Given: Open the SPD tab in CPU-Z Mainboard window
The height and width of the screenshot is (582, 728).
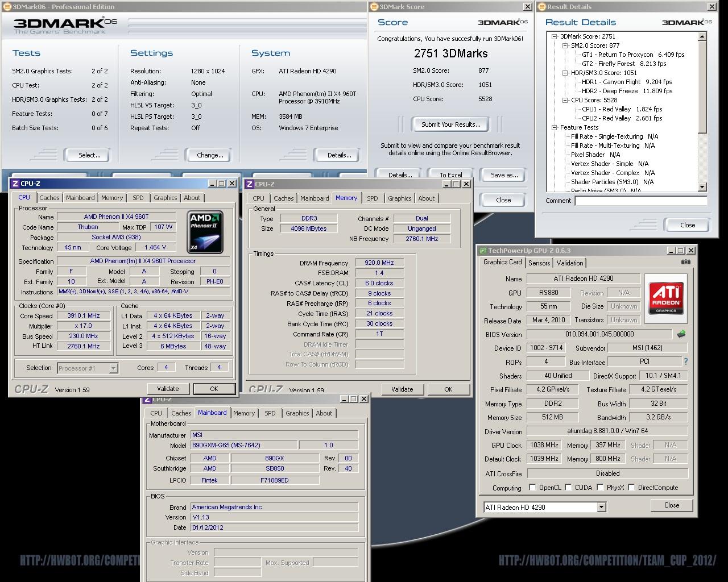Looking at the screenshot, I should click(x=270, y=413).
